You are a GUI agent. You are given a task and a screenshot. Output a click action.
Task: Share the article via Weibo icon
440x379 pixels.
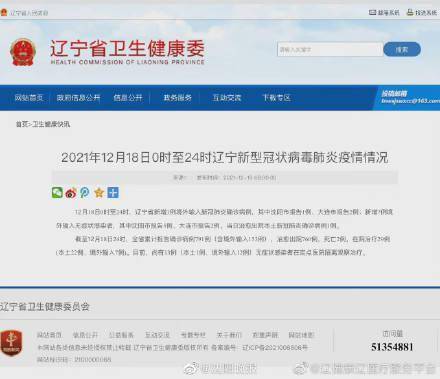71,193
